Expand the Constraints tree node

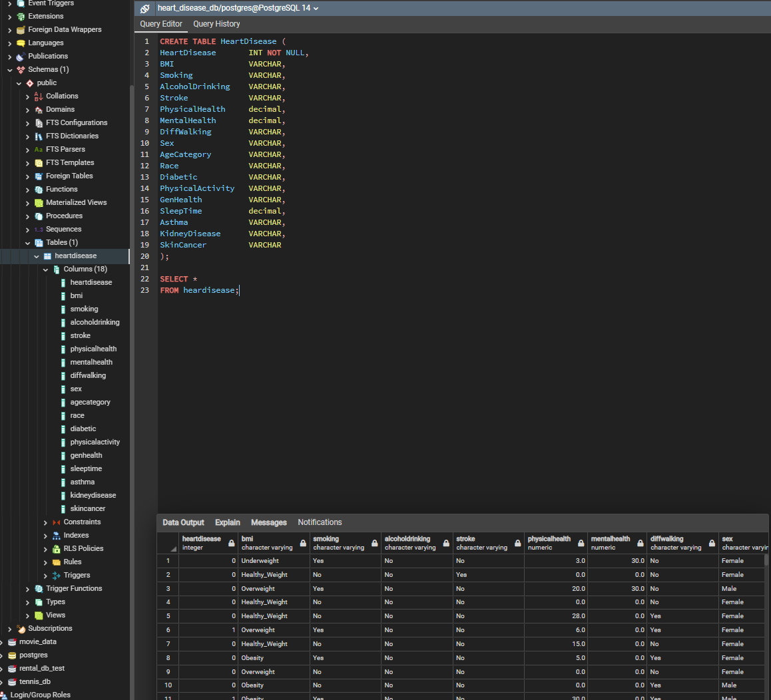(45, 522)
